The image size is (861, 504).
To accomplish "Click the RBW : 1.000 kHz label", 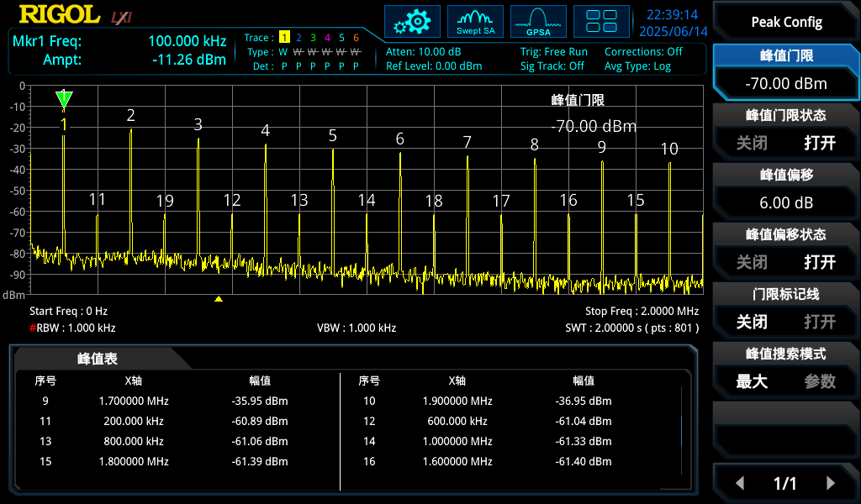I will click(72, 328).
